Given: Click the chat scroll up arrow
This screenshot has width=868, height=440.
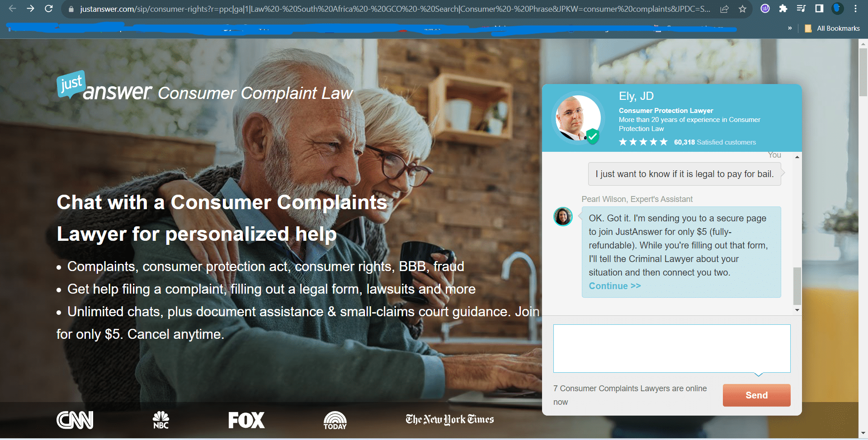Looking at the screenshot, I should (797, 157).
